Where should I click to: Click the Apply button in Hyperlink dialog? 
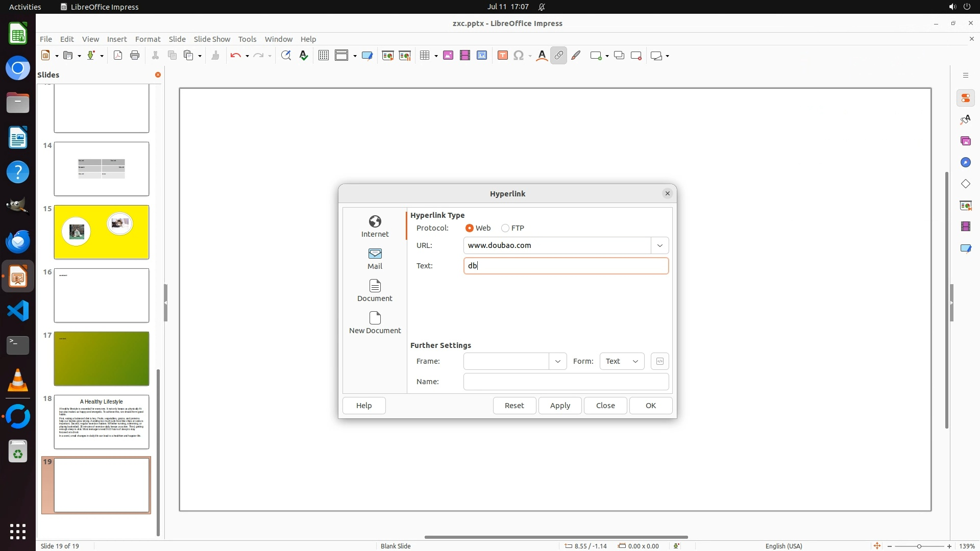(560, 406)
